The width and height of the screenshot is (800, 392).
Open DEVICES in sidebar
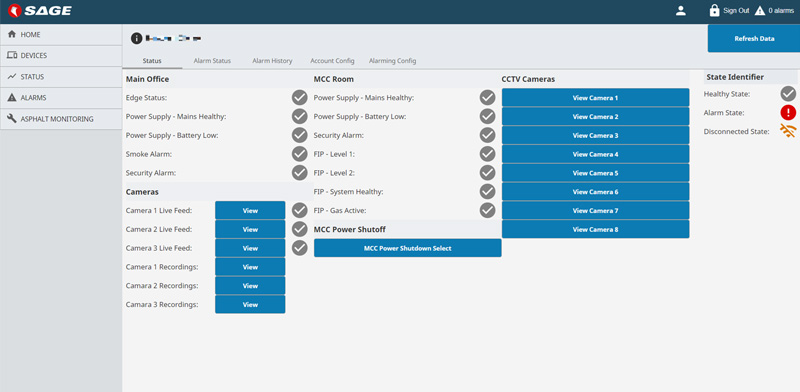tap(61, 56)
